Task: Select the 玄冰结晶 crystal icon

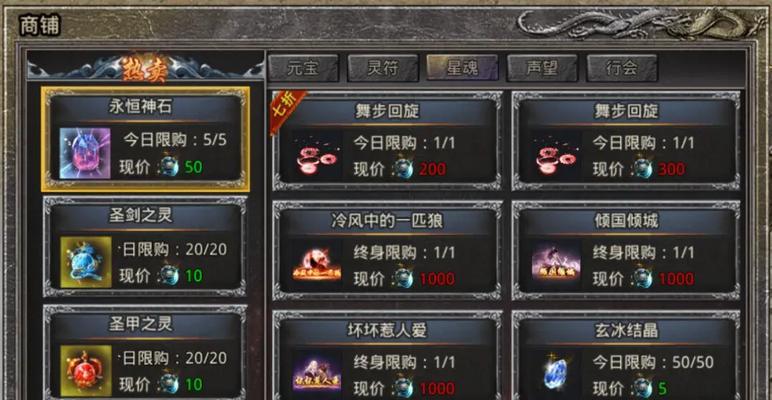Action: pyautogui.click(x=556, y=374)
